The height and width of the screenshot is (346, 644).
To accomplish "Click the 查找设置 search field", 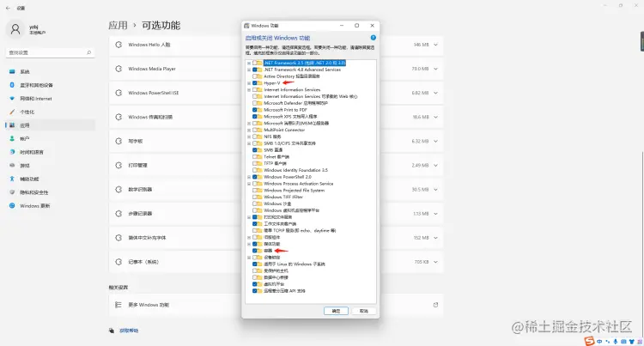I will [50, 52].
